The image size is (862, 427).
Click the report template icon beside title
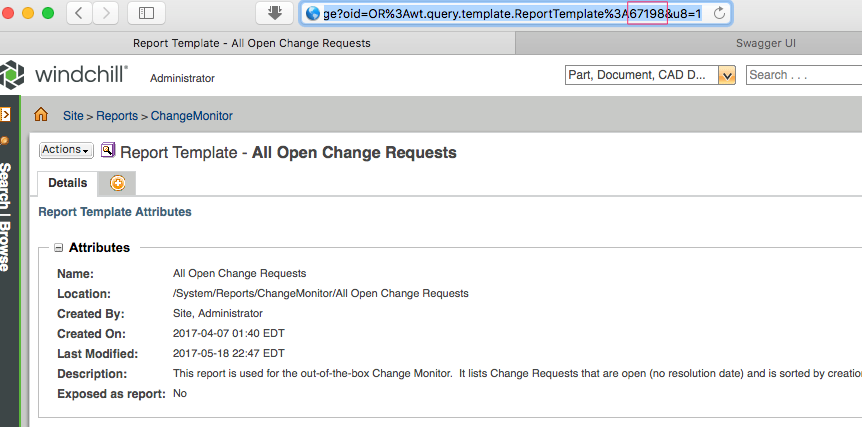(x=108, y=150)
